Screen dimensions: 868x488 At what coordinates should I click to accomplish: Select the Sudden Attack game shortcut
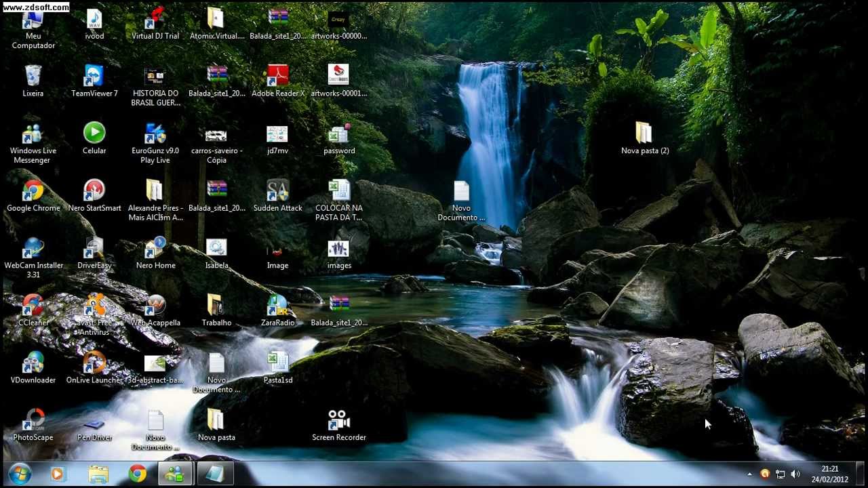tap(277, 196)
